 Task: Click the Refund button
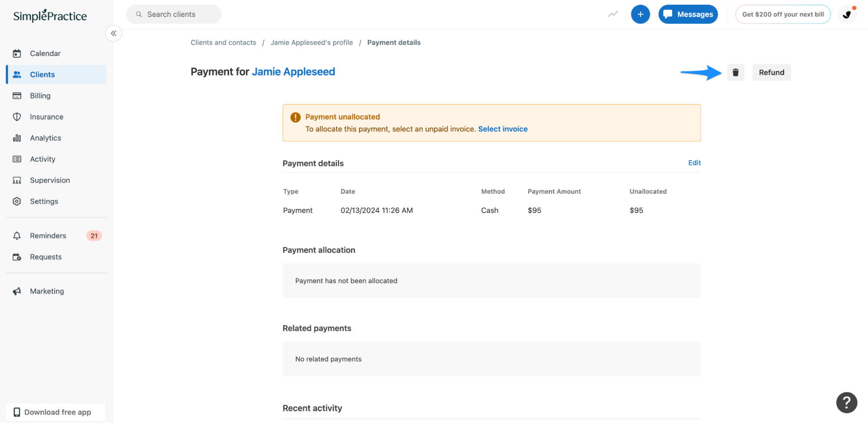click(771, 72)
